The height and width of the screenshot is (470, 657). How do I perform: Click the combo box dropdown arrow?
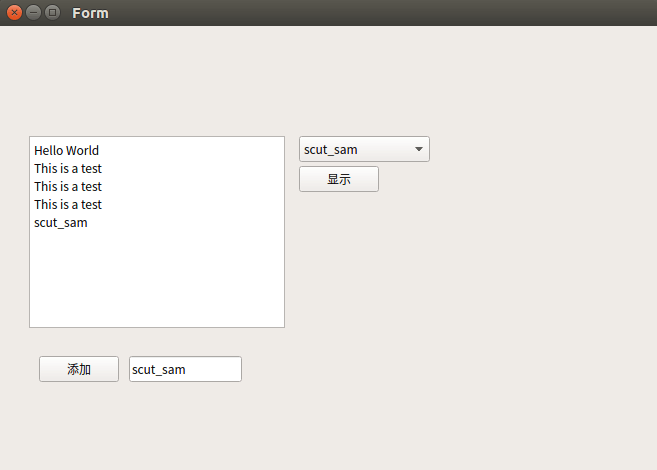coord(419,150)
